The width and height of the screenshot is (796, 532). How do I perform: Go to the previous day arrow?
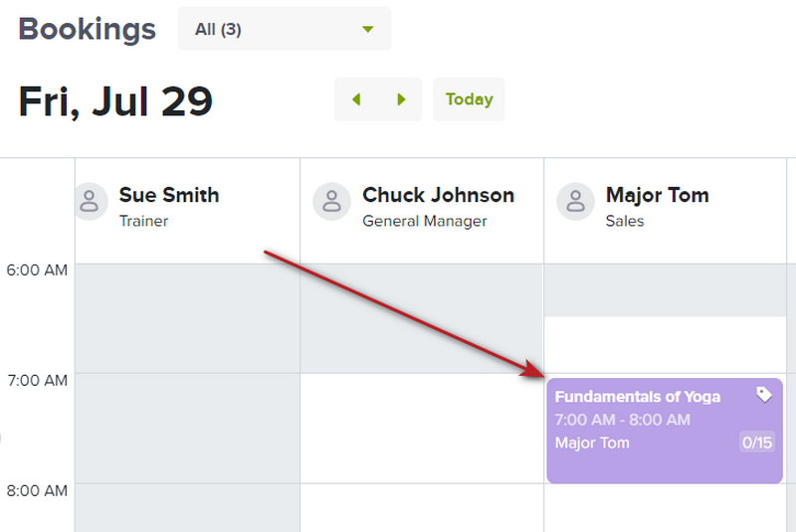pos(356,99)
